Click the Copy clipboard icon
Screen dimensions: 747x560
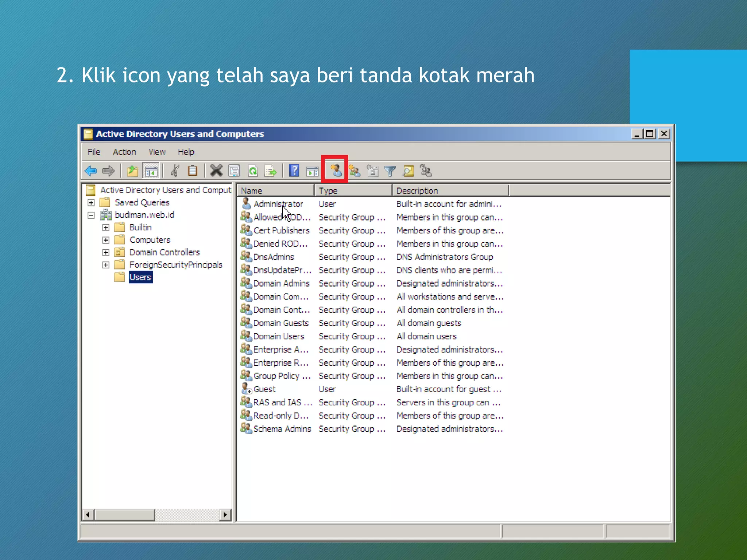pos(192,171)
